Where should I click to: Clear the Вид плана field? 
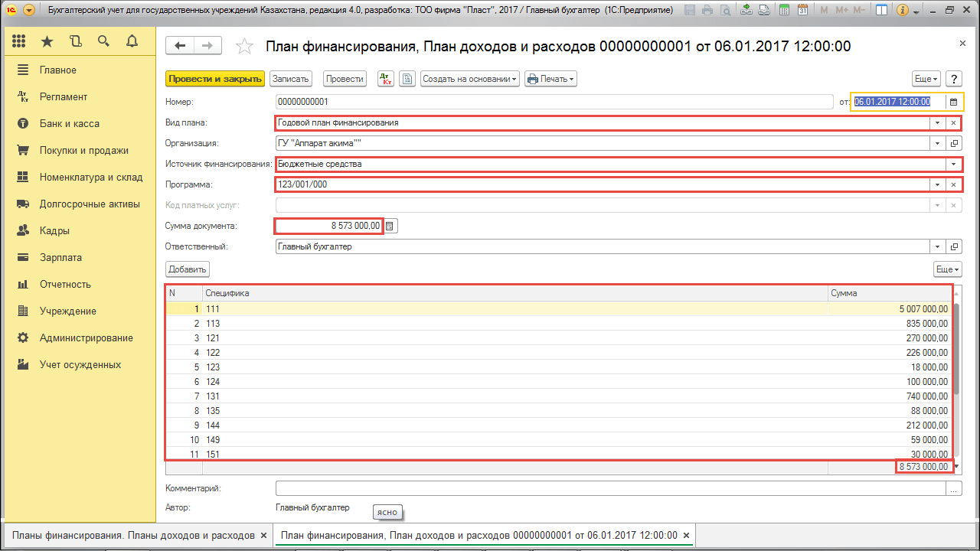click(x=954, y=122)
